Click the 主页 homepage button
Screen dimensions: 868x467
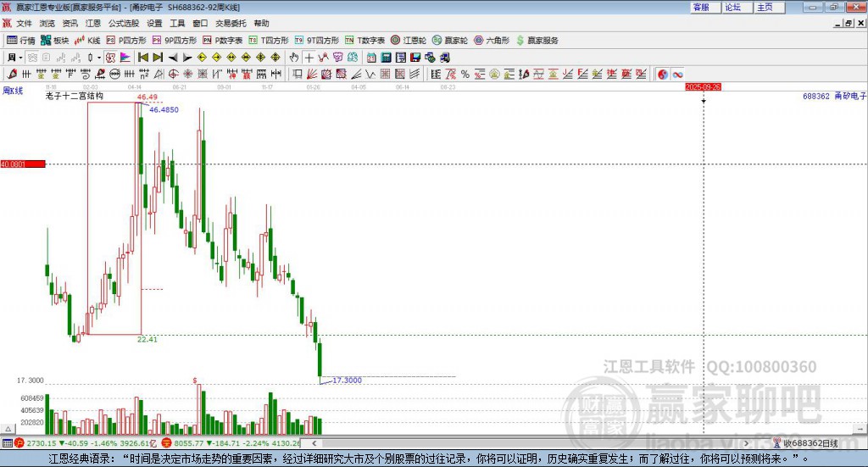coord(770,7)
